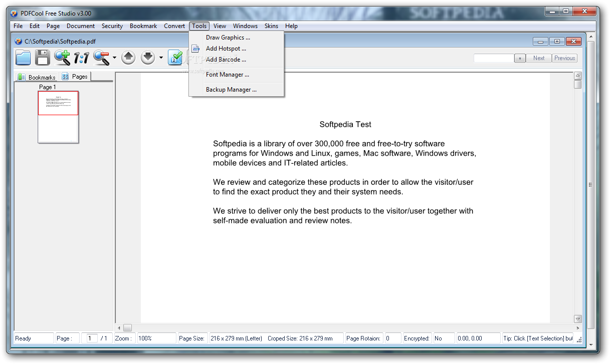The image size is (610, 364).
Task: Click the Previous search button
Action: tap(564, 58)
